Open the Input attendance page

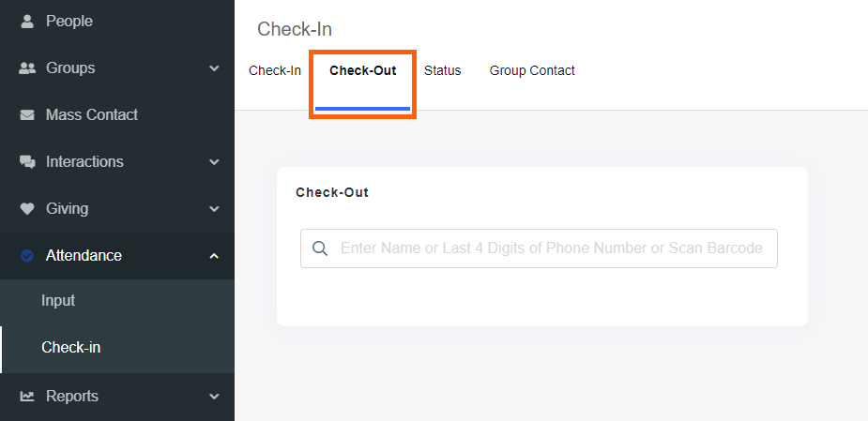pos(58,301)
